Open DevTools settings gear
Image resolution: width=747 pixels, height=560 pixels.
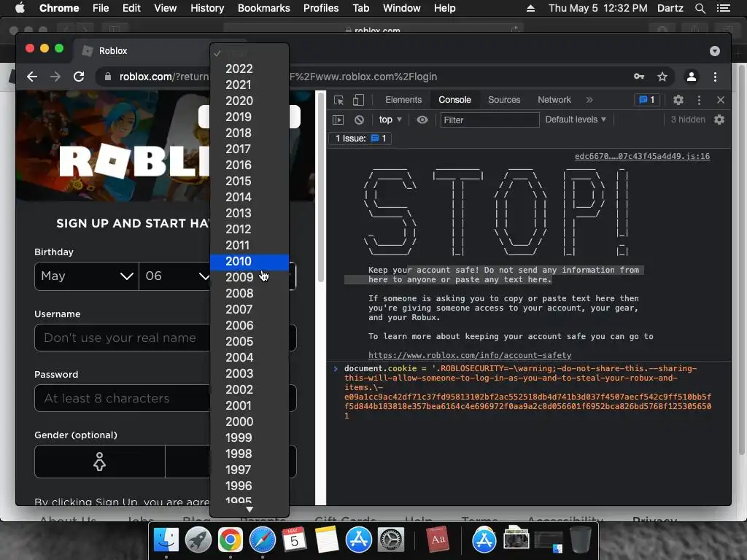(678, 100)
